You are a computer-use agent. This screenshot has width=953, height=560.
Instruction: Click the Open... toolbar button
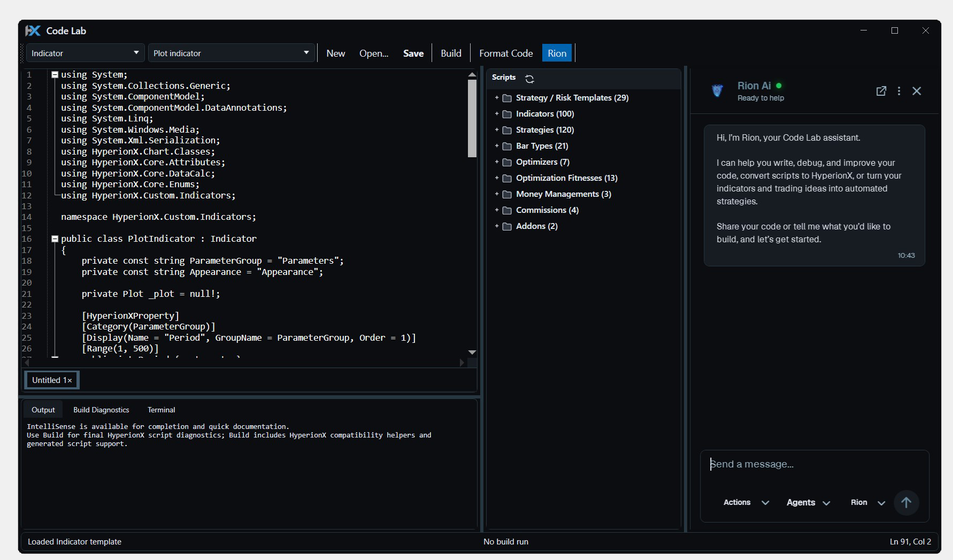pos(374,53)
